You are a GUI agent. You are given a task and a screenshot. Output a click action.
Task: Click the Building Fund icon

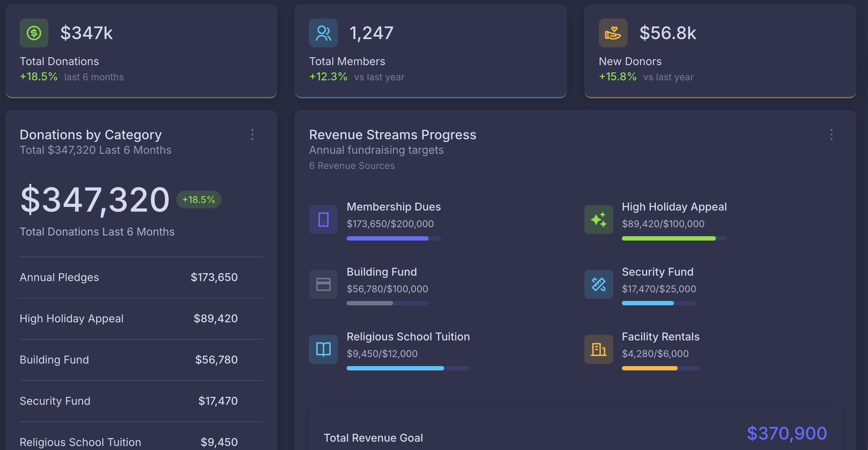pyautogui.click(x=323, y=284)
